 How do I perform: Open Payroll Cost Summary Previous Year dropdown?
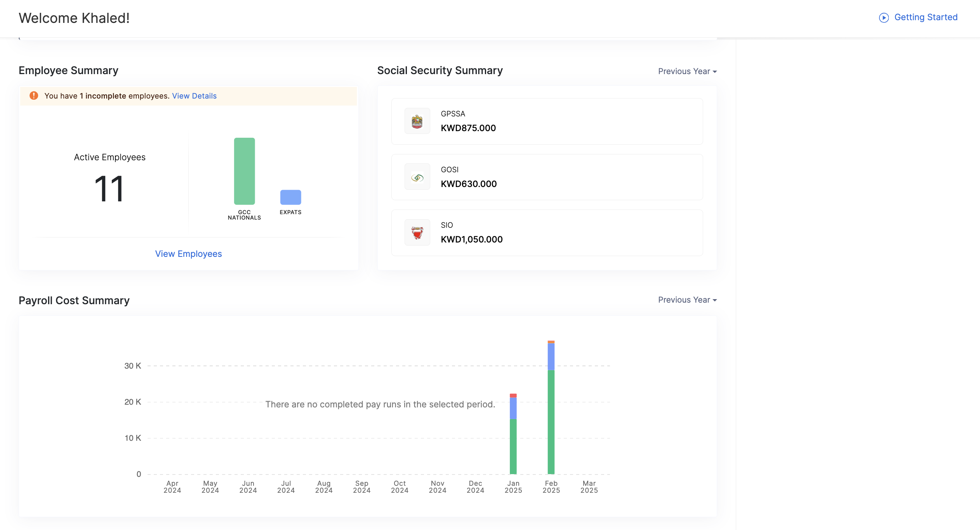point(687,300)
